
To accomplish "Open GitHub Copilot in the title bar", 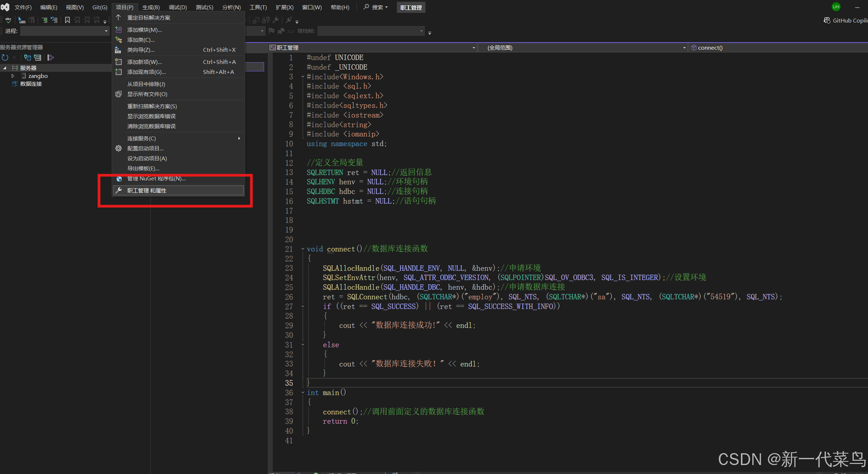I will coord(845,20).
